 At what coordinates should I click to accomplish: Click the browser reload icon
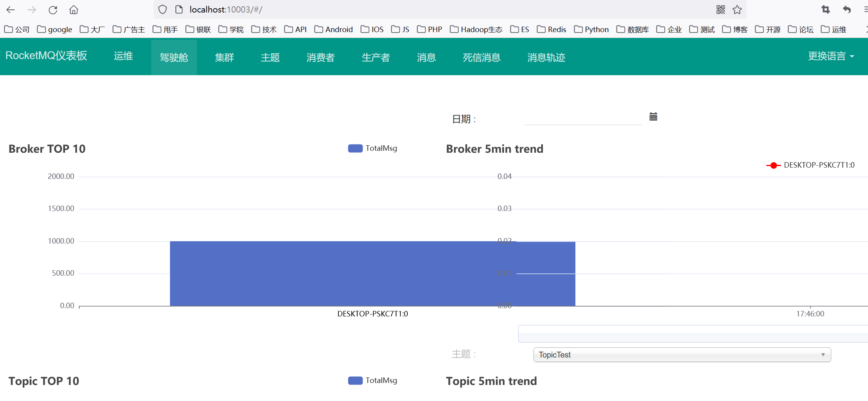(53, 10)
